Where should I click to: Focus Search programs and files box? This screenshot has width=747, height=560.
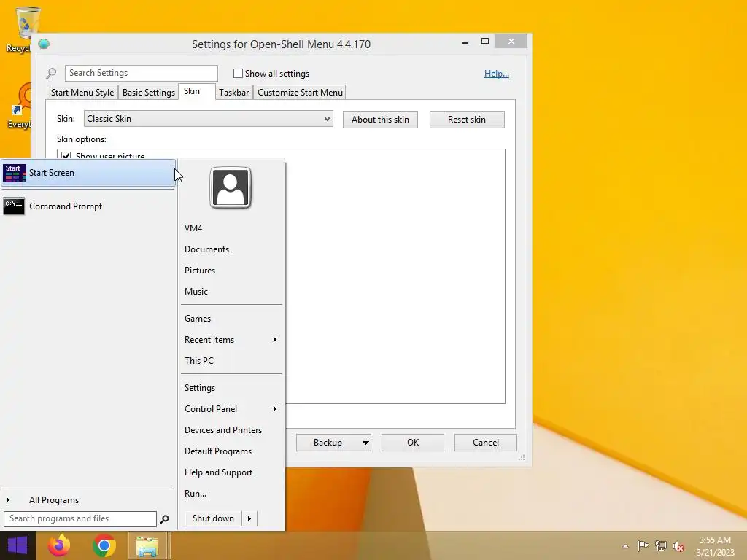(80, 519)
